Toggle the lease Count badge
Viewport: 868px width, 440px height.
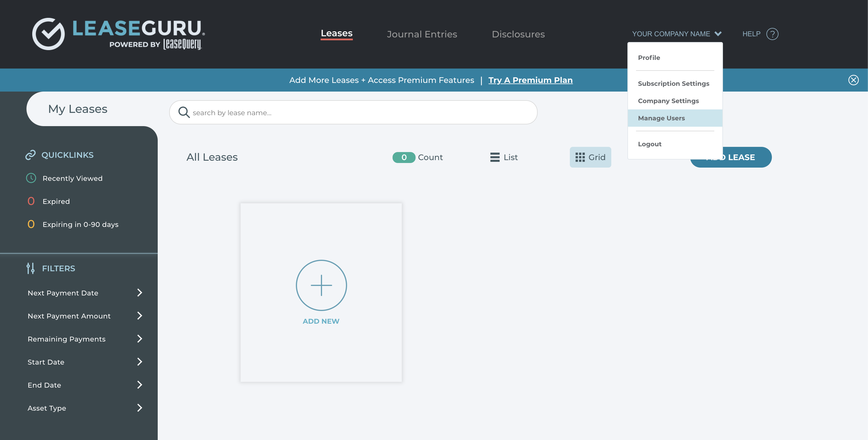point(404,158)
